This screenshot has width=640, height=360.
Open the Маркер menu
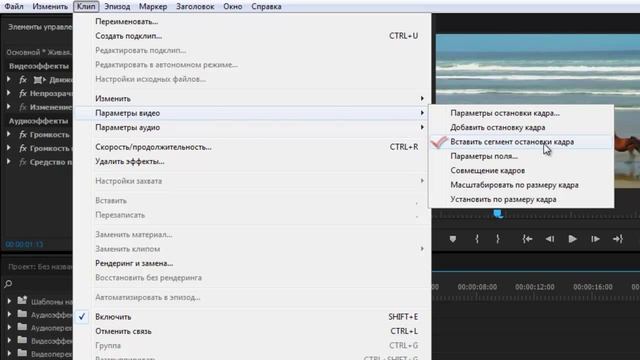(x=153, y=7)
